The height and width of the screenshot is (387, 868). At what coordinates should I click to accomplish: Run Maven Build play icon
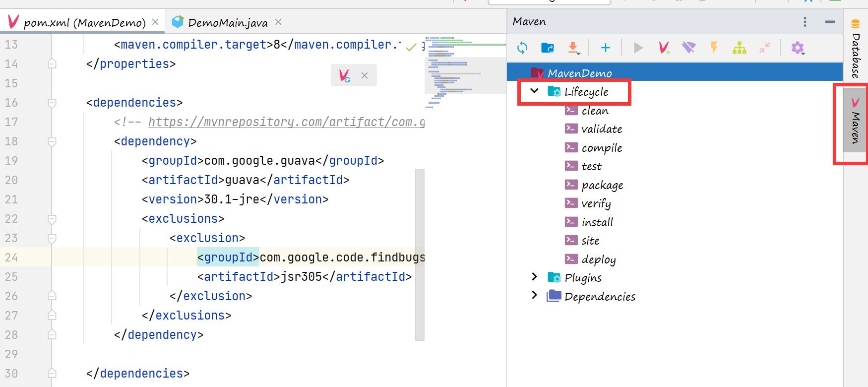pyautogui.click(x=638, y=48)
